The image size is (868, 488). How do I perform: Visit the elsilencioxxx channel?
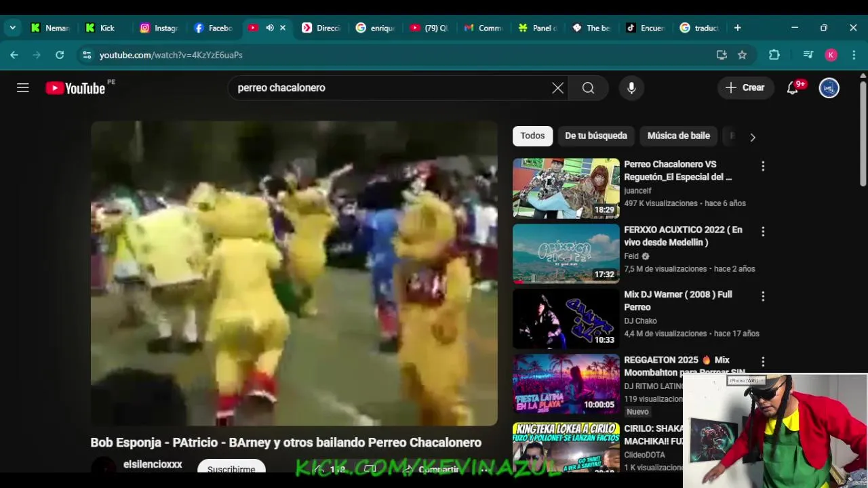point(153,464)
